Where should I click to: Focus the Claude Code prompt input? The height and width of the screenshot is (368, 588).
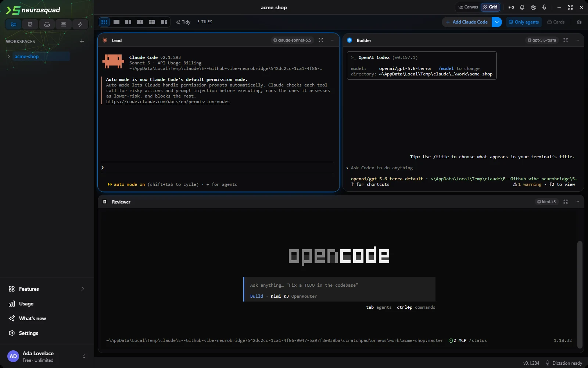point(217,168)
